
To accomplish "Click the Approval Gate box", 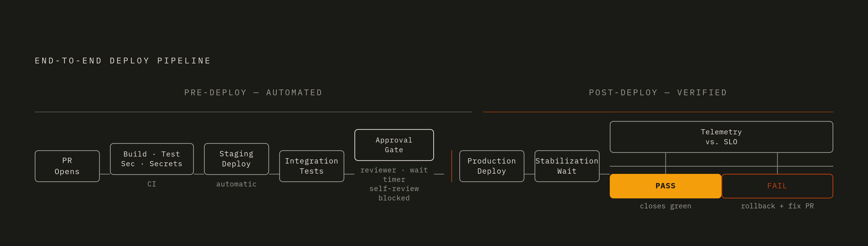I will 394,145.
